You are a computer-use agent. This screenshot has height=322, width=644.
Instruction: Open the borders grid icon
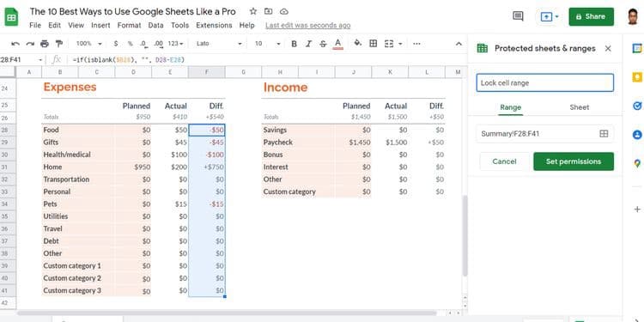pos(374,43)
